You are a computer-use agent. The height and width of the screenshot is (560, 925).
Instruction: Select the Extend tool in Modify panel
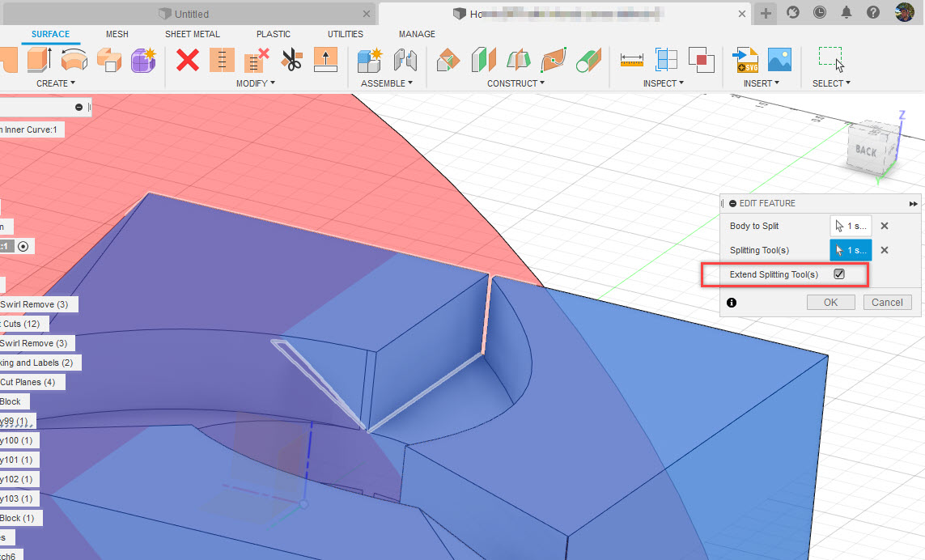325,61
